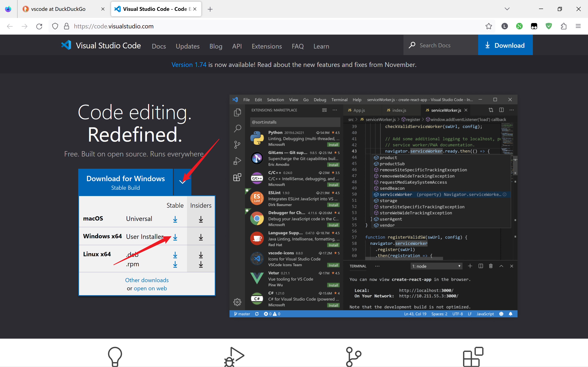Go back to previous page
This screenshot has width=588, height=367.
[x=10, y=26]
